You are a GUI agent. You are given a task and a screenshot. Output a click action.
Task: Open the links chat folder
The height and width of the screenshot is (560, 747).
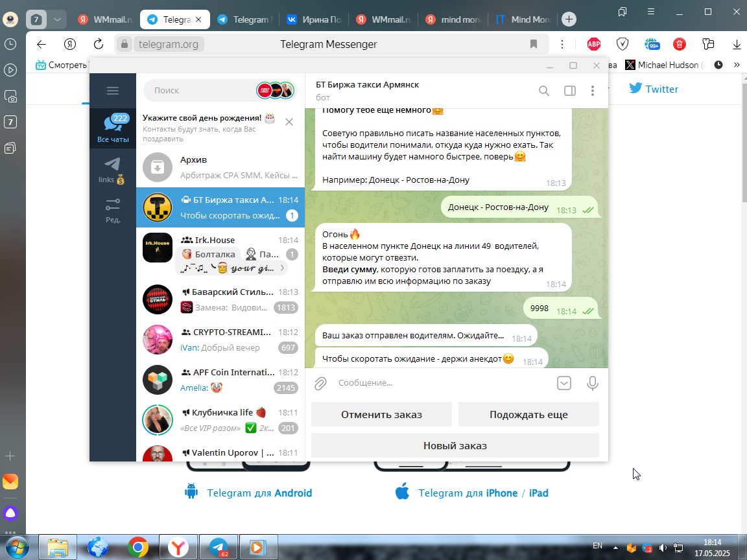[x=113, y=170]
